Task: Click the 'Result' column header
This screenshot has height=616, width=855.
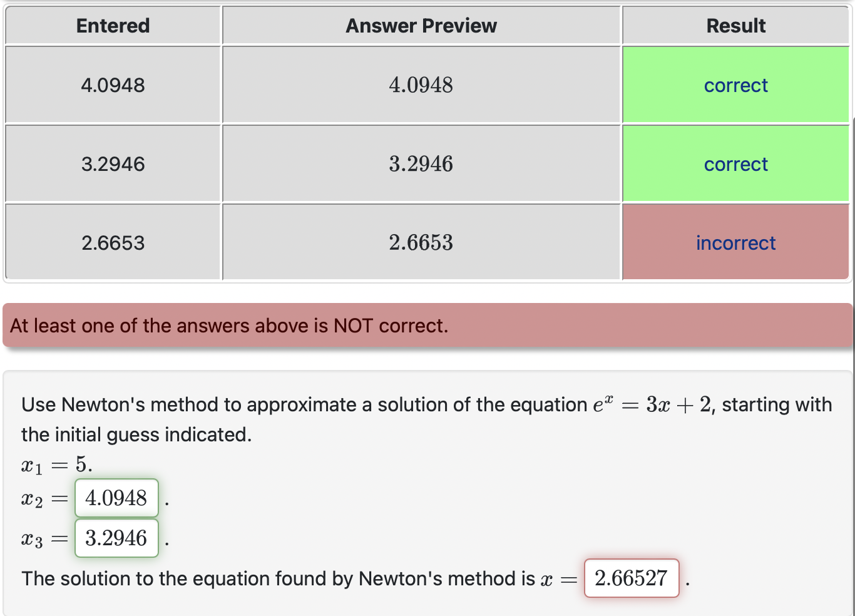Action: (736, 26)
